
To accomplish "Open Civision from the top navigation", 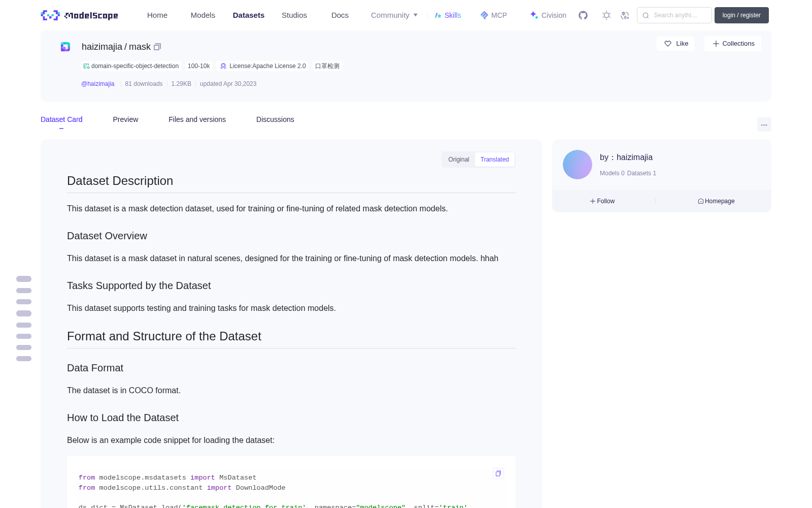I will (x=548, y=15).
